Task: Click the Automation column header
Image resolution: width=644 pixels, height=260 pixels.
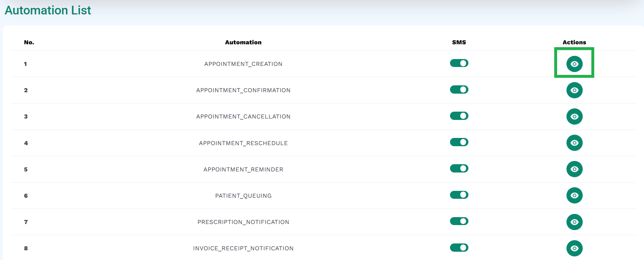Action: 243,42
